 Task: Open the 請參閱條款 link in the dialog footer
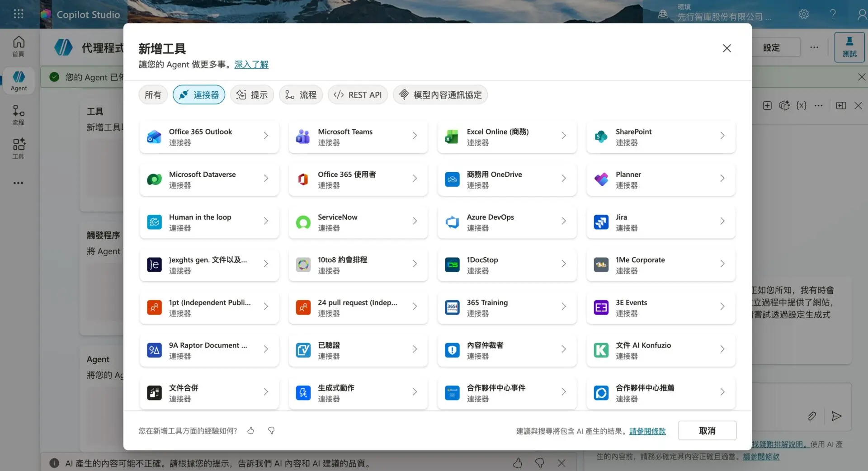(647, 431)
